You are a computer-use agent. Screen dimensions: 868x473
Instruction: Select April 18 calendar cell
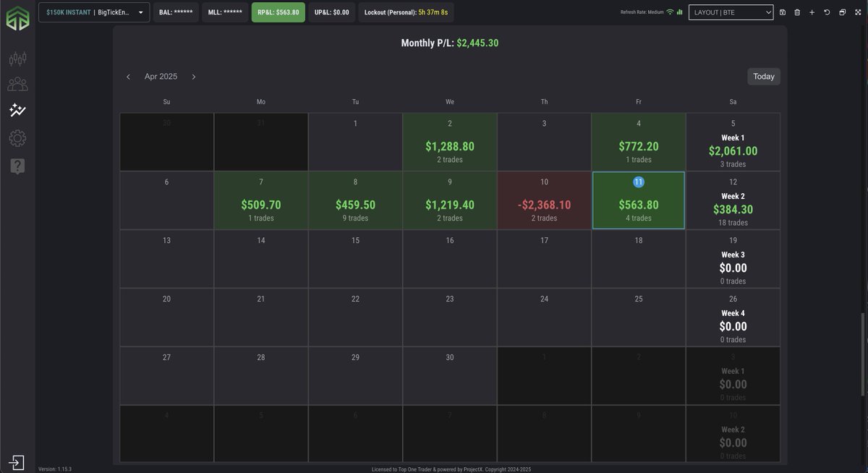coord(639,259)
